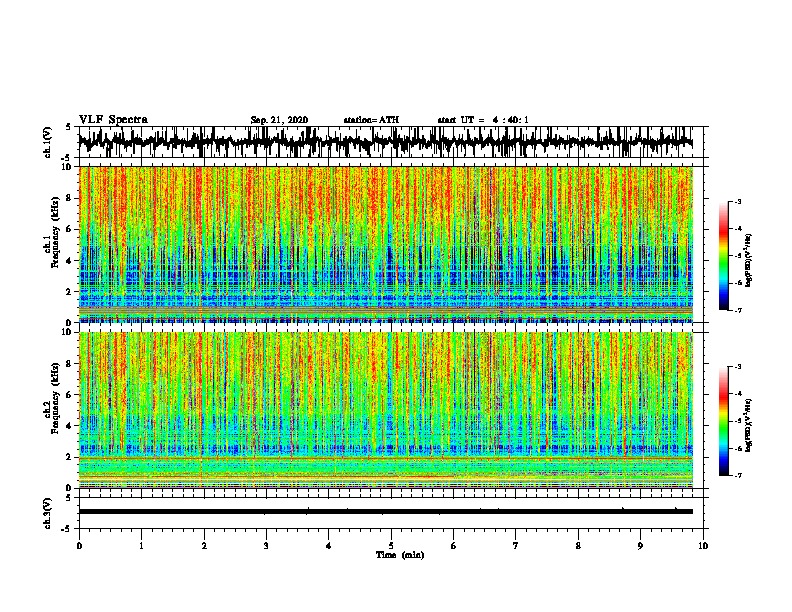Select the "start UT = 4:40:1" text
The width and height of the screenshot is (792, 612).
click(x=483, y=120)
